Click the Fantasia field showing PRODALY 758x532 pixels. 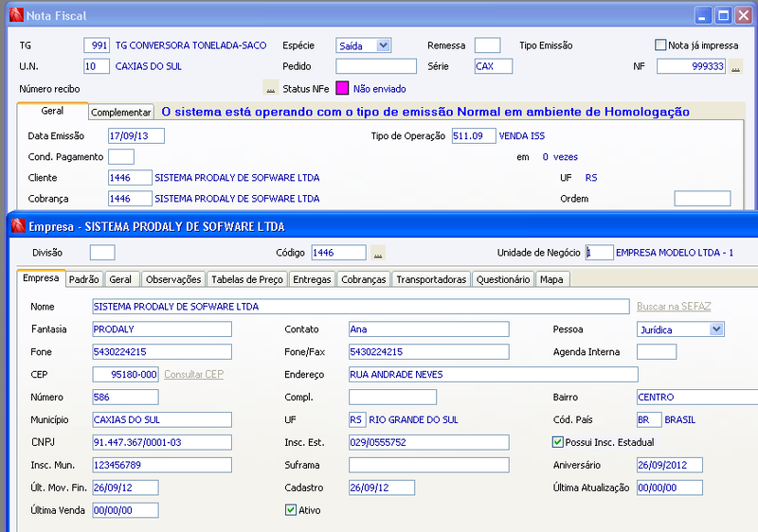click(162, 329)
